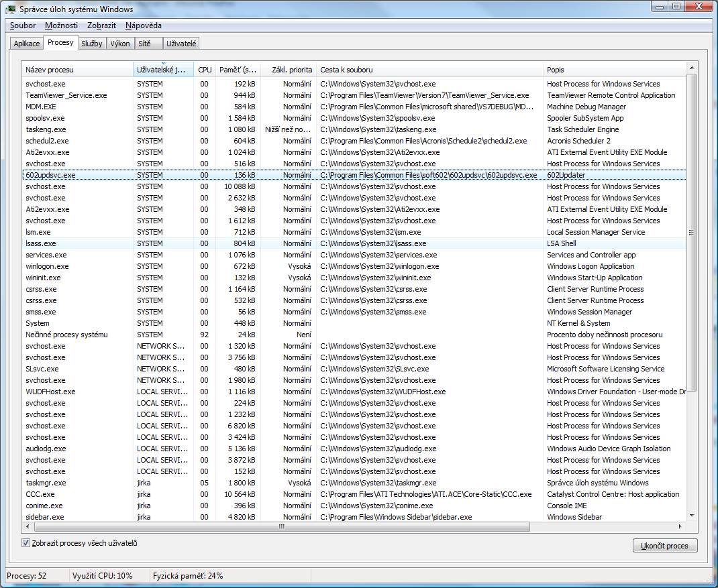This screenshot has height=588, width=718.
Task: Sort by 'Název procesu' column header
Action: [78, 70]
